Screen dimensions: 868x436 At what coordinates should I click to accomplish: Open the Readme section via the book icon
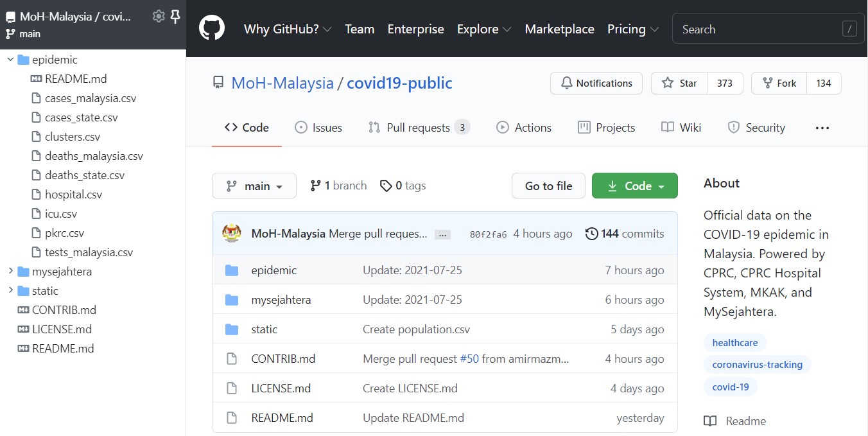pos(710,421)
